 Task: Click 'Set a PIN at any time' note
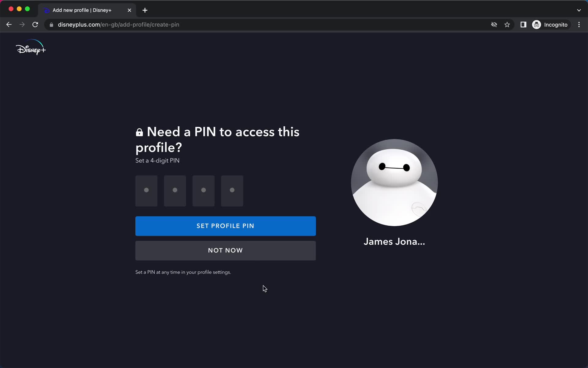pyautogui.click(x=183, y=272)
